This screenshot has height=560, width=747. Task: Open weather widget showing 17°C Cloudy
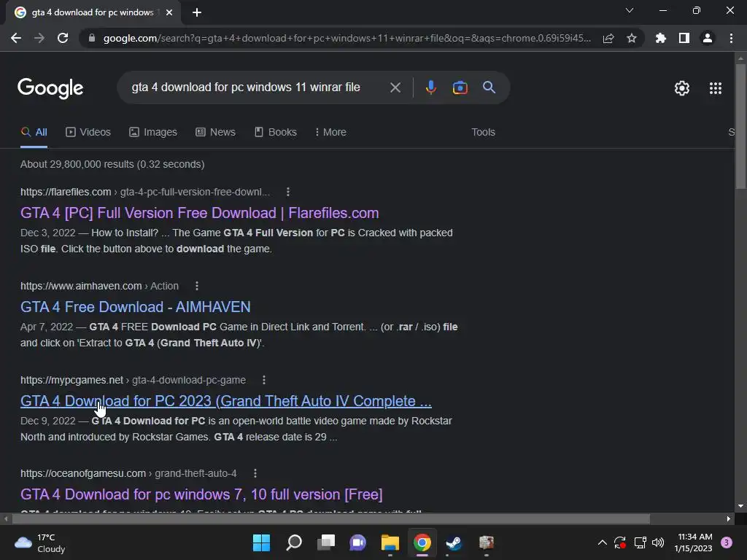click(40, 542)
